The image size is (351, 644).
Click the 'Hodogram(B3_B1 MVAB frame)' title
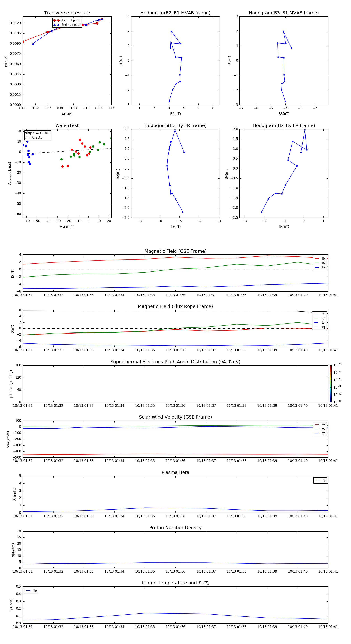point(284,13)
